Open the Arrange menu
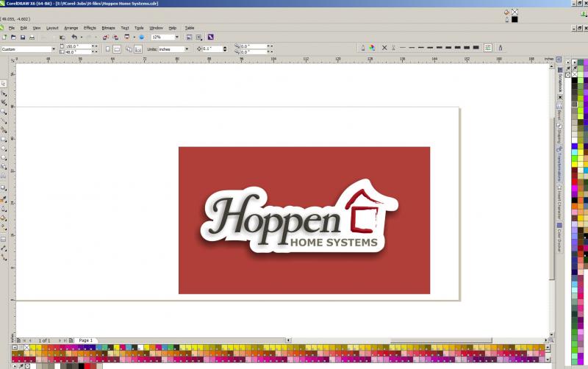This screenshot has height=369, width=588. pos(71,28)
